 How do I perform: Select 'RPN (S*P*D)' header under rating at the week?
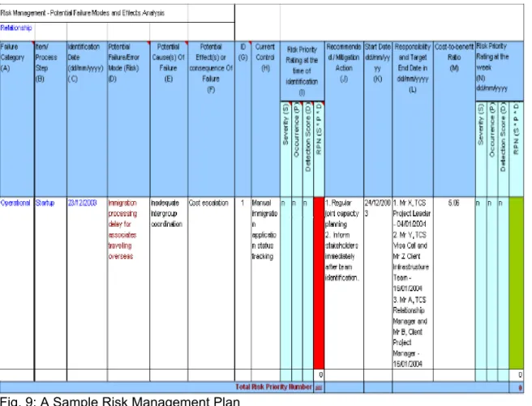[x=517, y=149]
